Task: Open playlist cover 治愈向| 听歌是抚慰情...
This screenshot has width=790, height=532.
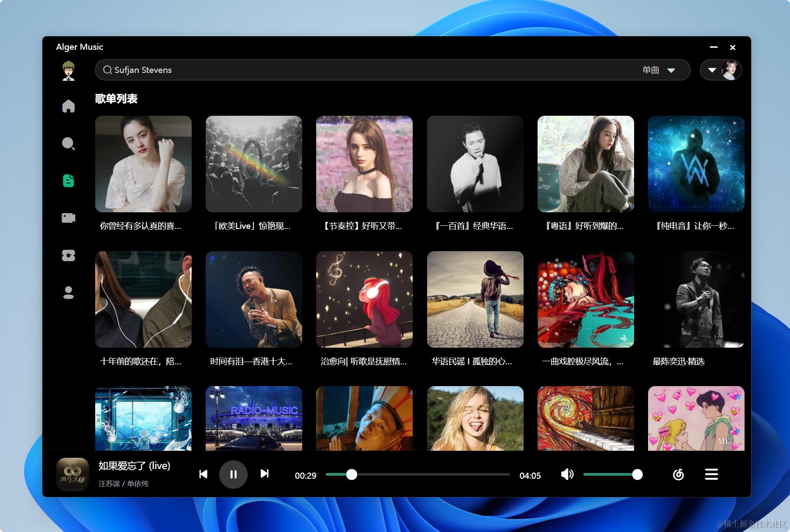Action: [364, 299]
